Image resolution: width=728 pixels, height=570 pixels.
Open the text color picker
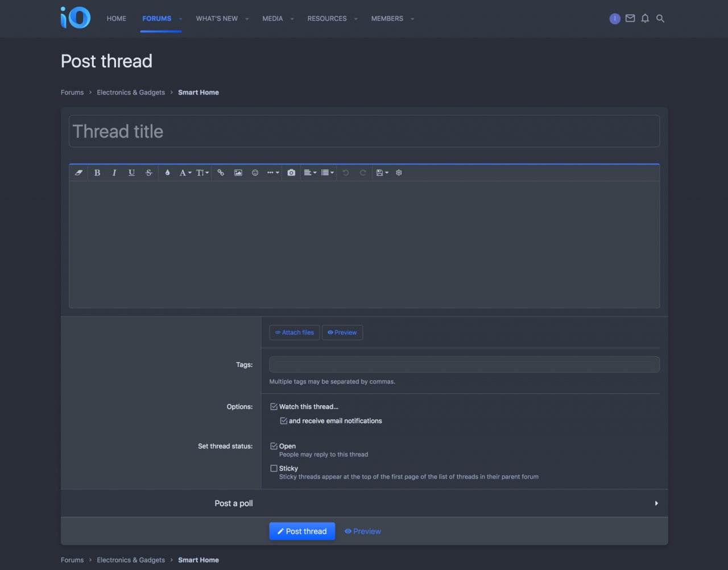pos(167,173)
